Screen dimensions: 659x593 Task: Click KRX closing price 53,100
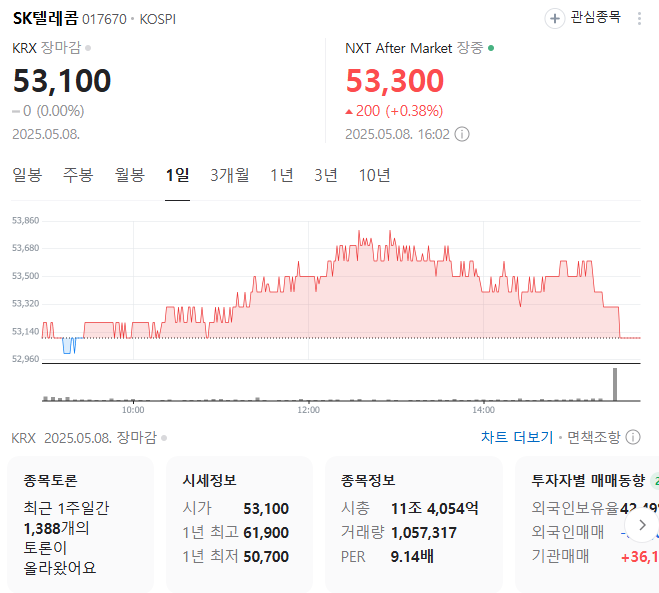pyautogui.click(x=62, y=80)
